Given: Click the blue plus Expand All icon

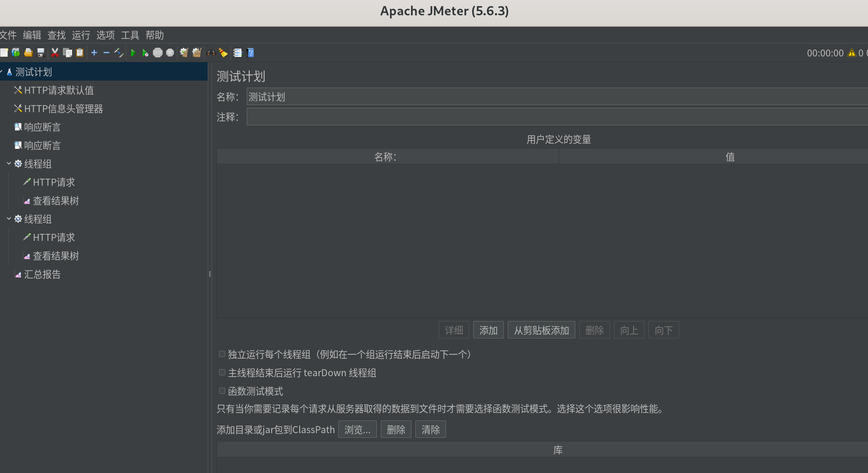Looking at the screenshot, I should 94,53.
